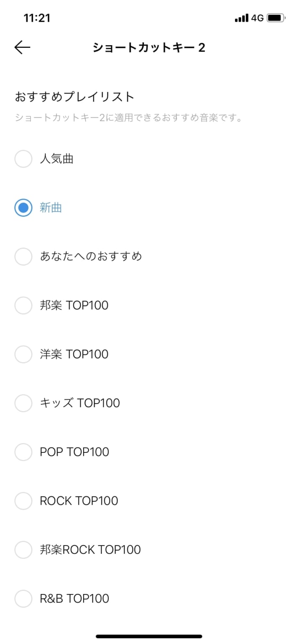The image size is (298, 644).
Task: Select POP TOP100 option
Action: pos(23,452)
